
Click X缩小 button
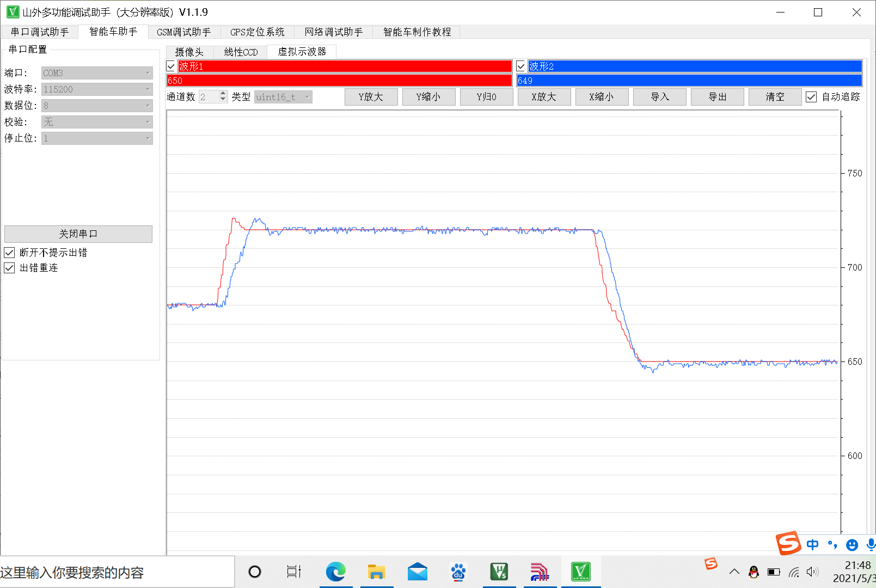[602, 97]
